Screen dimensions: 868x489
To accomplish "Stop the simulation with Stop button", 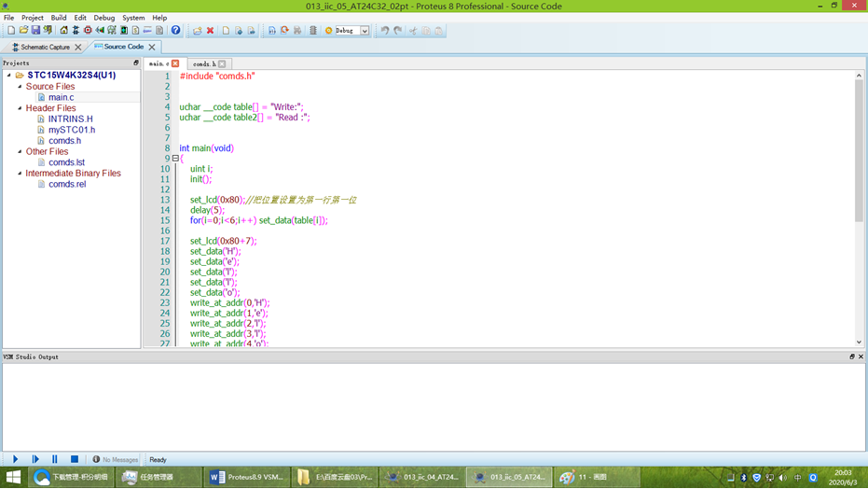I will (x=75, y=459).
